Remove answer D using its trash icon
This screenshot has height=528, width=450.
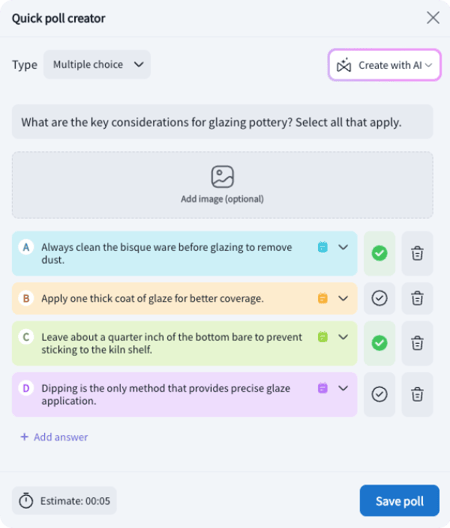coord(417,394)
